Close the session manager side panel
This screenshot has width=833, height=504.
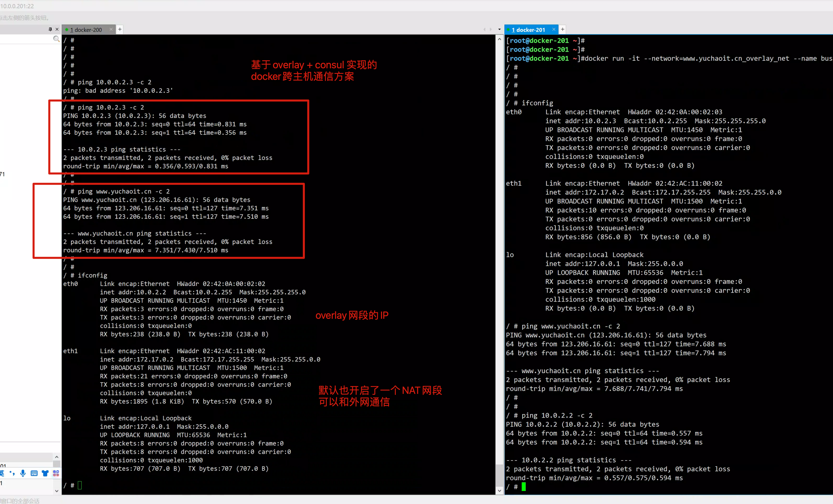click(x=57, y=29)
